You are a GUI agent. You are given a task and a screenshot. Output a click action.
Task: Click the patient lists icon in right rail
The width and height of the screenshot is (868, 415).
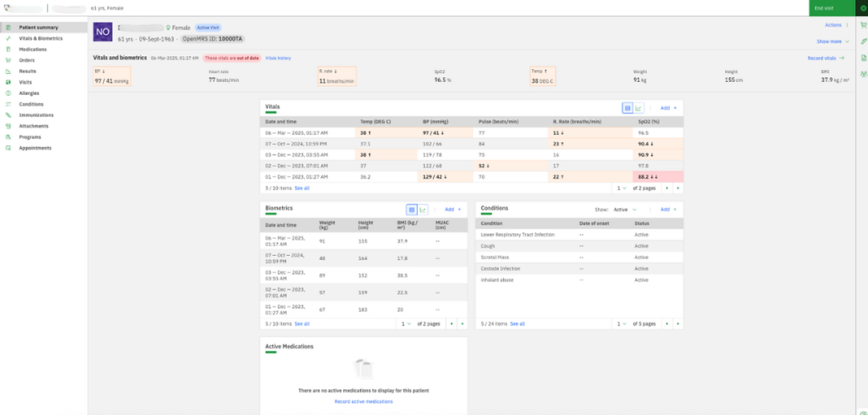point(862,75)
